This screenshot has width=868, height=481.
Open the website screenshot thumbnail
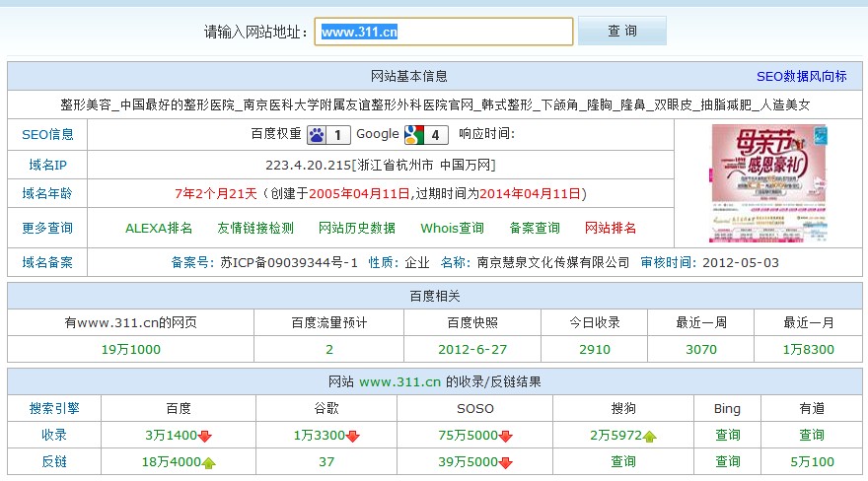pos(768,183)
